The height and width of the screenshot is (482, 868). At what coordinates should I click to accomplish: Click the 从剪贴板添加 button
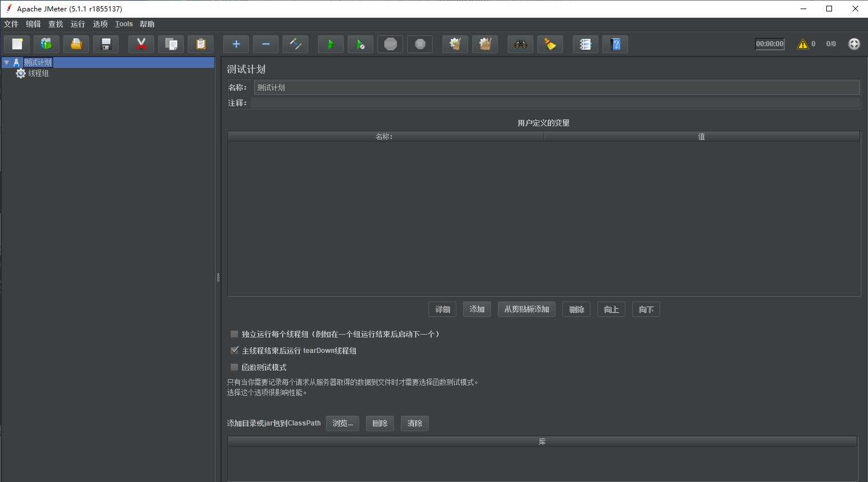pos(527,310)
